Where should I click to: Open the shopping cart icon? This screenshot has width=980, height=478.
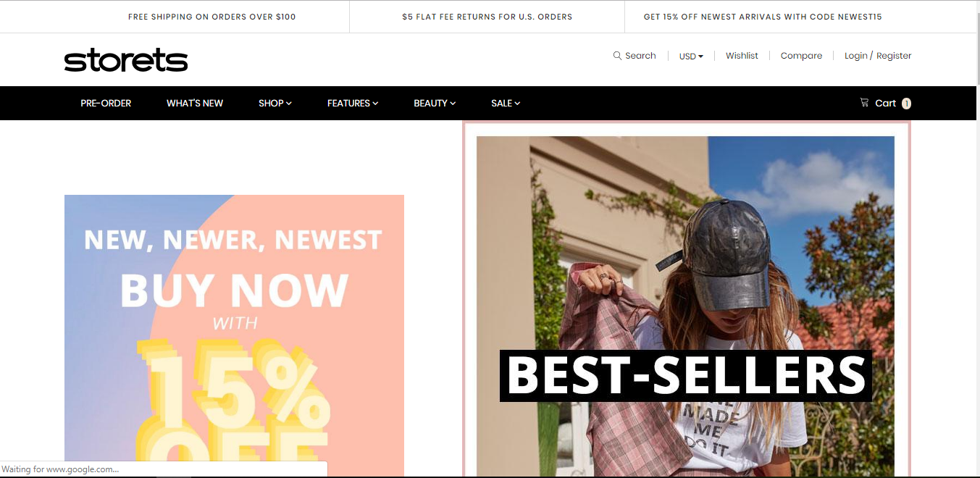[864, 103]
